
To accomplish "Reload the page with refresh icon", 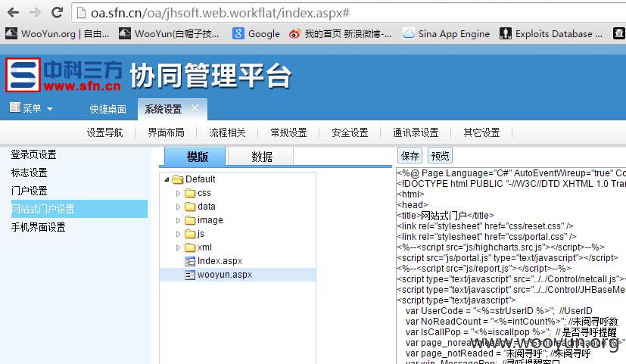I will 57,13.
